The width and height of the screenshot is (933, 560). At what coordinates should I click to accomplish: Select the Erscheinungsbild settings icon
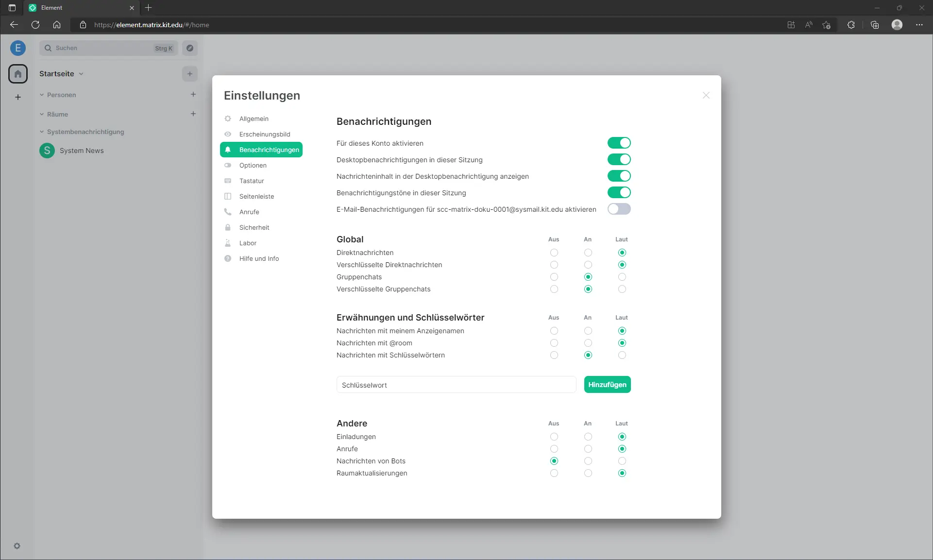(228, 134)
